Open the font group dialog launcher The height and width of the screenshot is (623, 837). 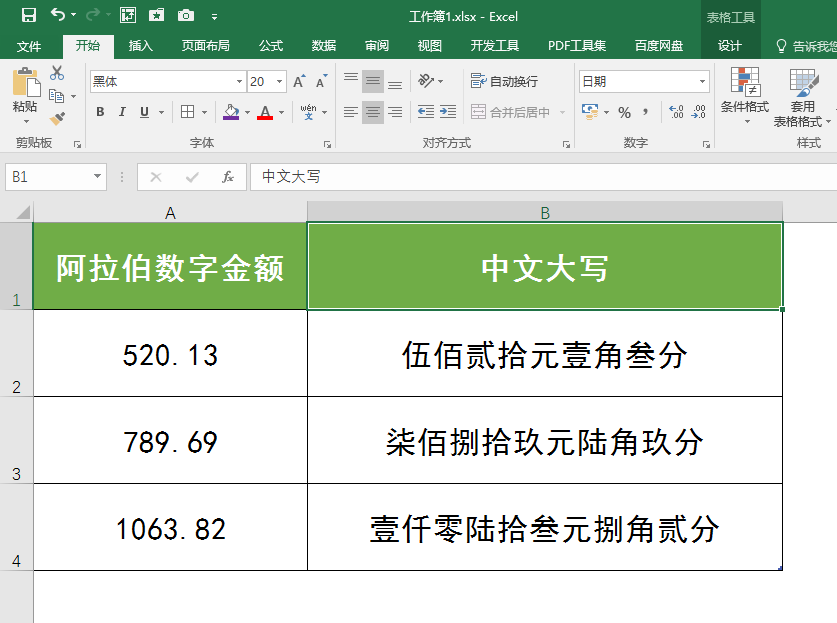327,144
